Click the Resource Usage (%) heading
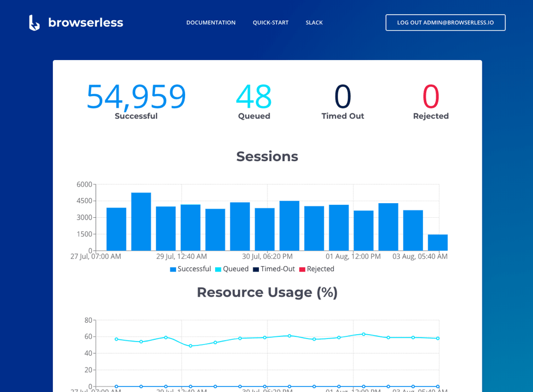The width and height of the screenshot is (533, 392). pos(267,293)
